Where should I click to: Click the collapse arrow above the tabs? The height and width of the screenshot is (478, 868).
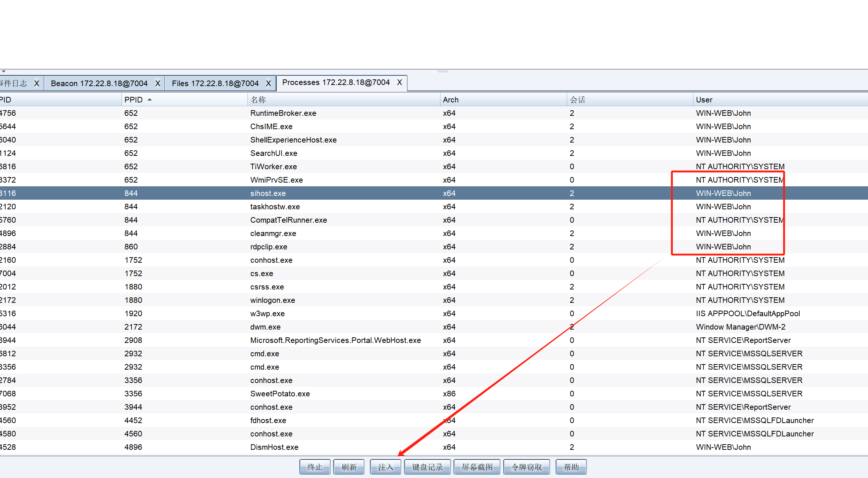pos(3,71)
